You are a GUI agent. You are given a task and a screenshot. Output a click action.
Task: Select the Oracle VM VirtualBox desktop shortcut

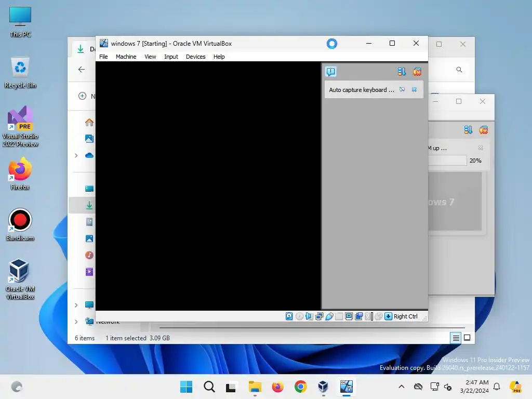coord(20,279)
